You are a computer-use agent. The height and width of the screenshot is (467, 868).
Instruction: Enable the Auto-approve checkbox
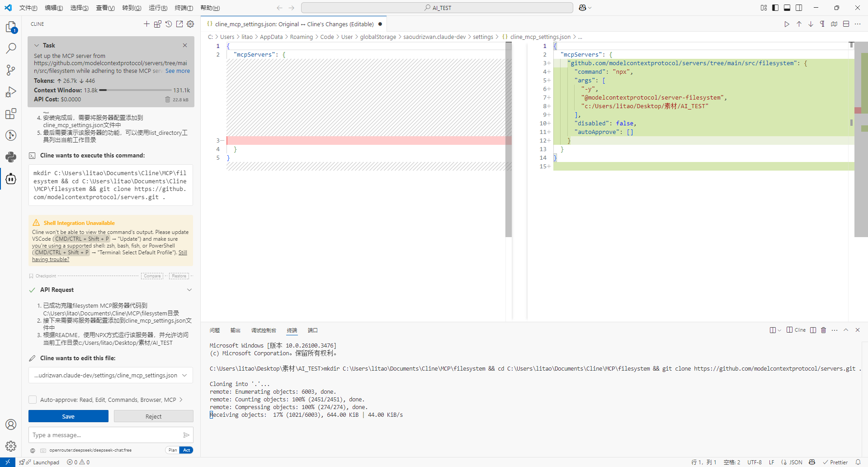(33, 400)
